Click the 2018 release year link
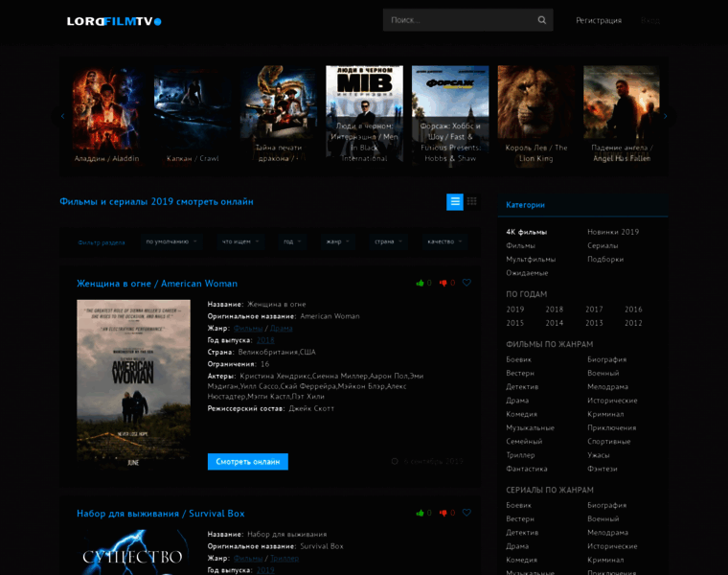This screenshot has width=728, height=575. (x=265, y=340)
